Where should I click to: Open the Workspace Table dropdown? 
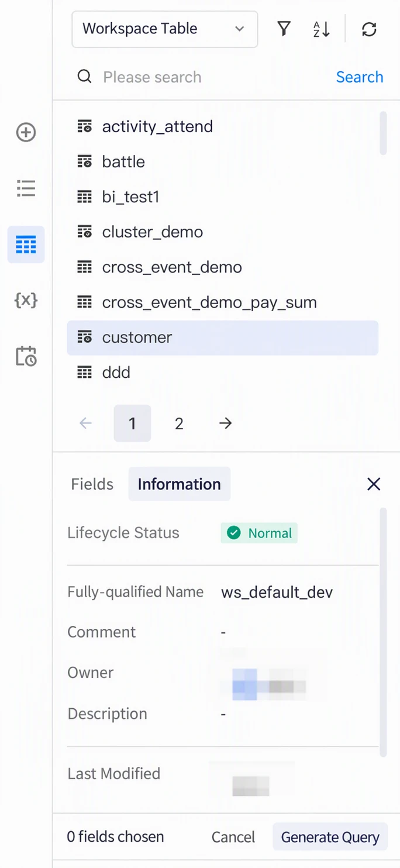[x=164, y=29]
